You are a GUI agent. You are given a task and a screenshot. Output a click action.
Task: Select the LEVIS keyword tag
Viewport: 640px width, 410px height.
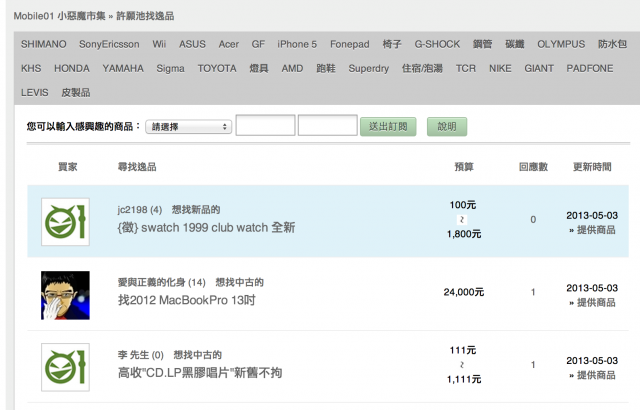point(35,93)
